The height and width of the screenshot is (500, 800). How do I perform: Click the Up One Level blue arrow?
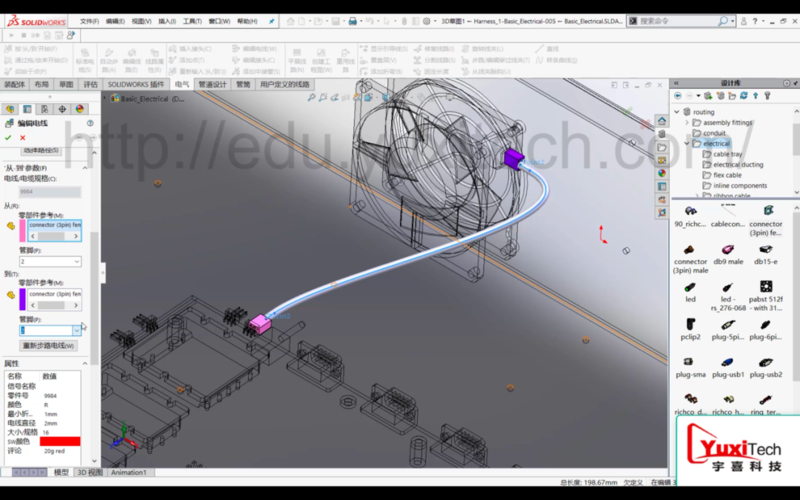[x=756, y=96]
